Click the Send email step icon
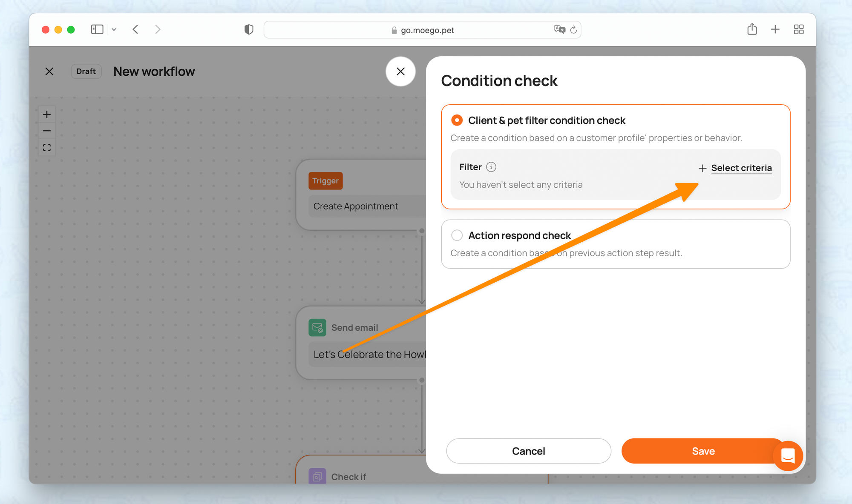 (x=317, y=327)
